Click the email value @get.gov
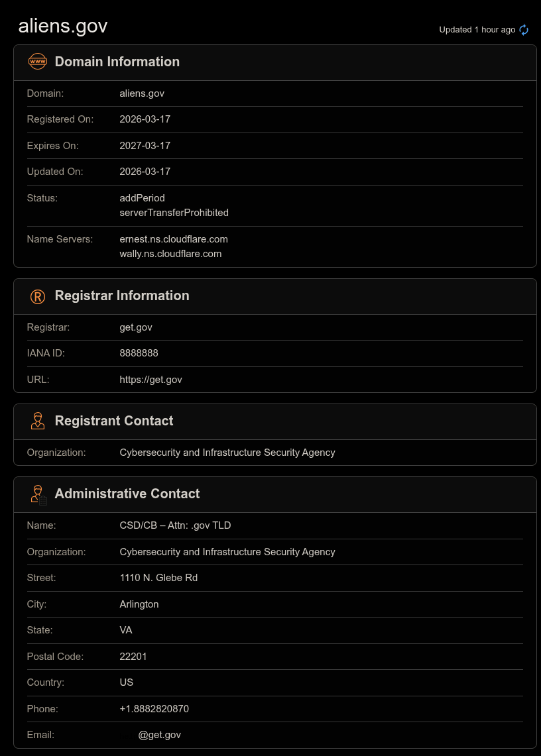The height and width of the screenshot is (756, 541). 159,735
